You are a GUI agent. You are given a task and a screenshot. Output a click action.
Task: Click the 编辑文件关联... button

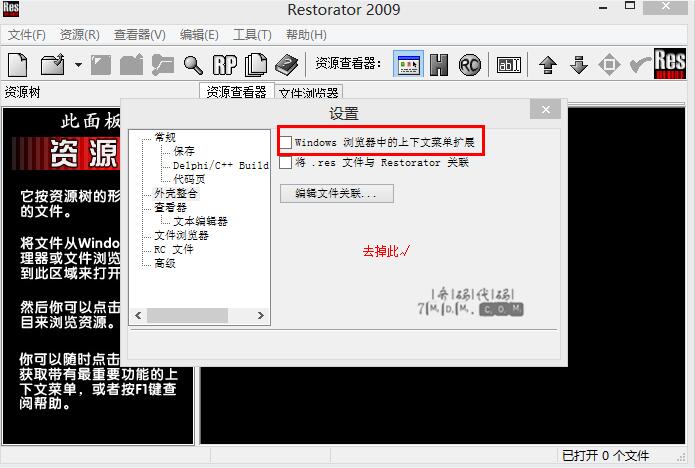(x=336, y=193)
